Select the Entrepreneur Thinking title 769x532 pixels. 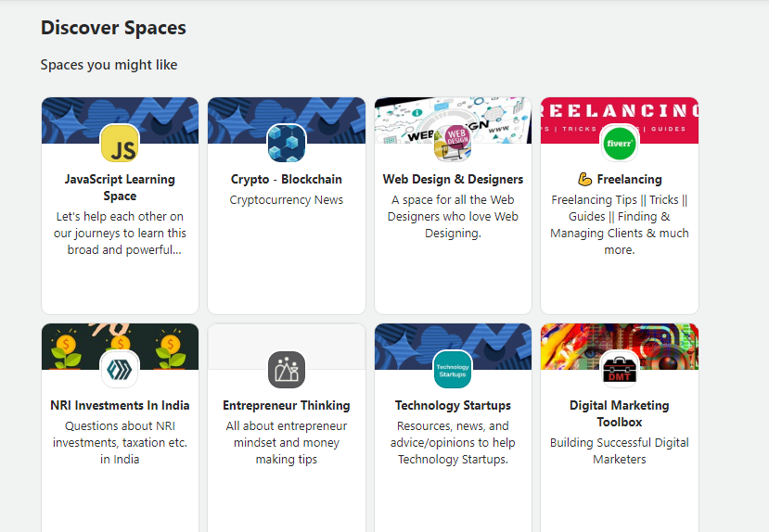pyautogui.click(x=287, y=406)
